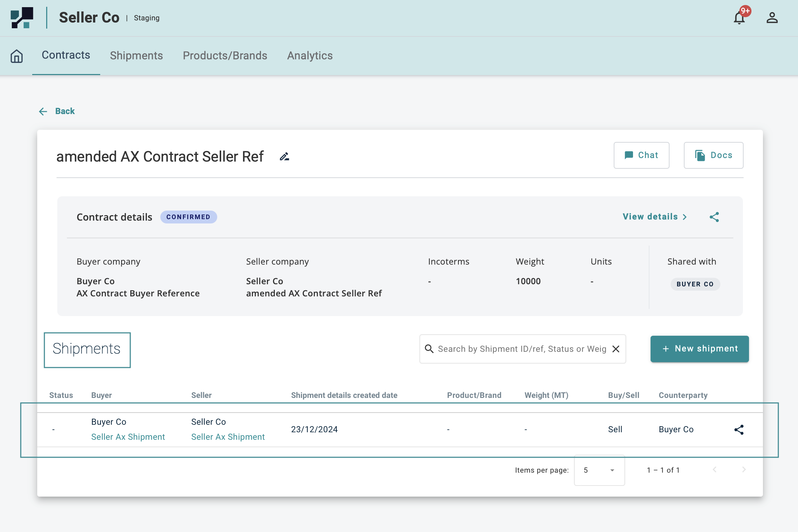Go to the home icon
The width and height of the screenshot is (798, 532).
click(16, 56)
